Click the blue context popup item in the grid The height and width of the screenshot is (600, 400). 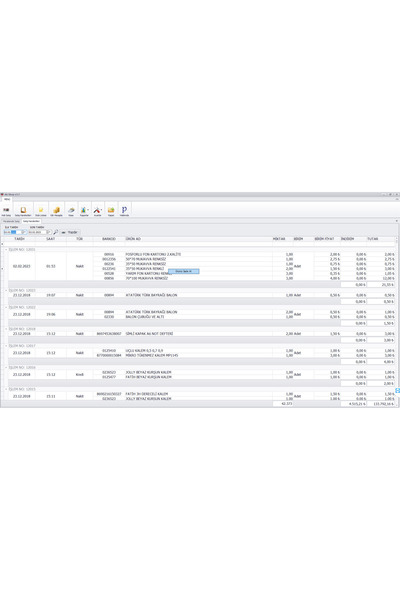[x=184, y=271]
